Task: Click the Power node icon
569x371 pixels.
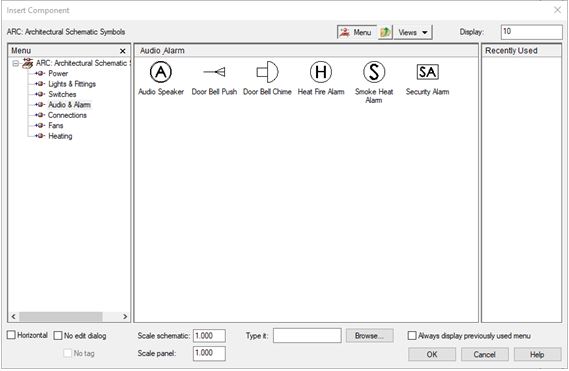Action: tap(40, 74)
